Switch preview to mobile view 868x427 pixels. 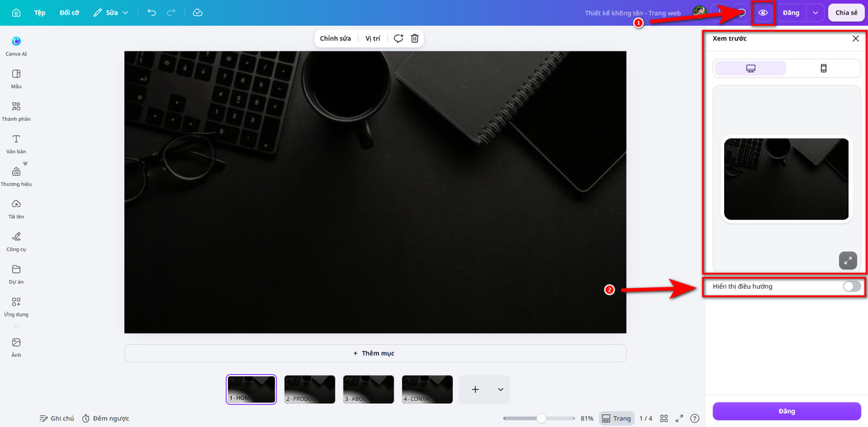(x=823, y=68)
